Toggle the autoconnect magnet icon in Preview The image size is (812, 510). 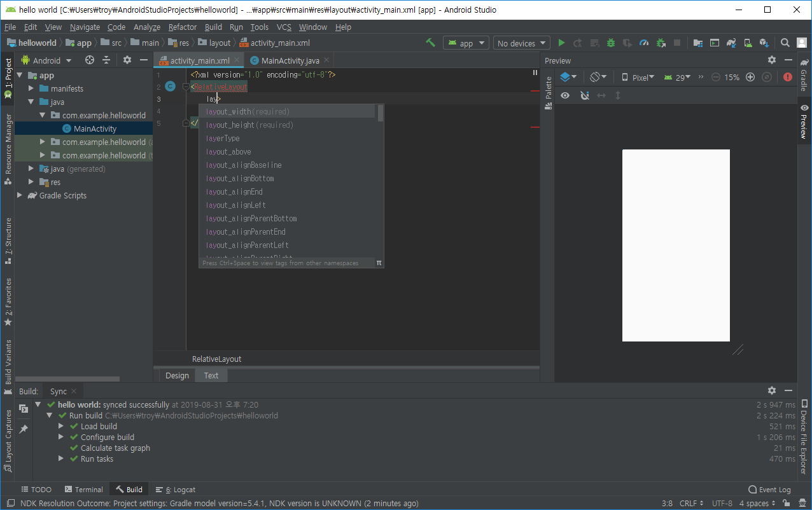click(x=585, y=95)
